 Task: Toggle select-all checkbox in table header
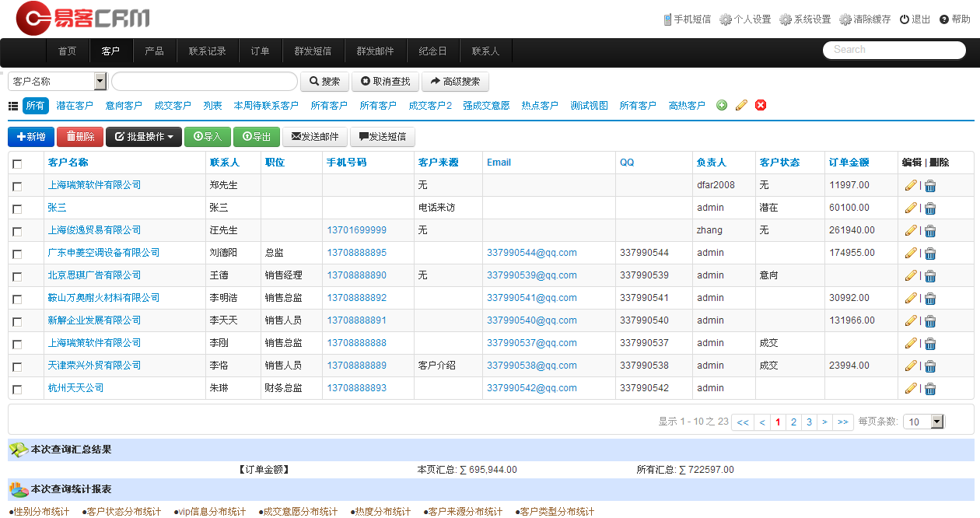(x=17, y=163)
